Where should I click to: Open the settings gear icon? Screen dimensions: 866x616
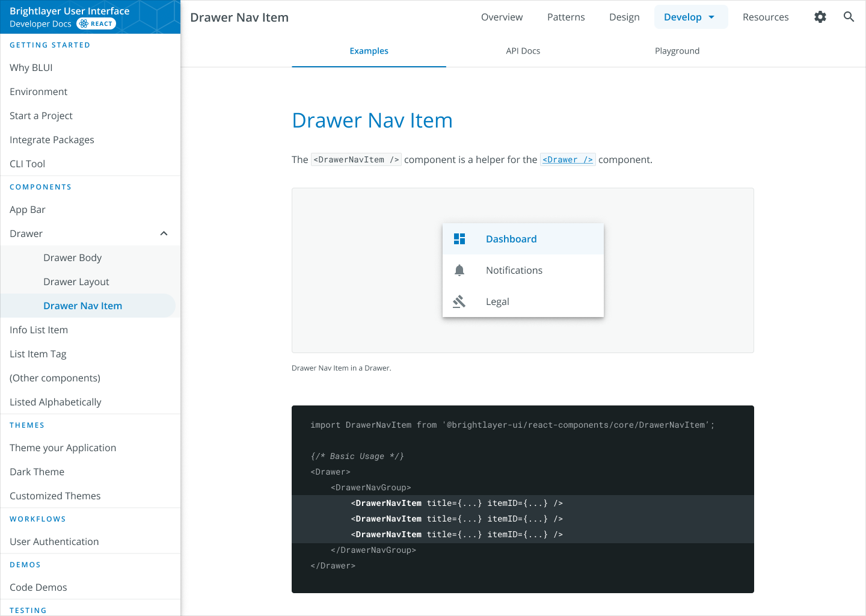coord(820,17)
